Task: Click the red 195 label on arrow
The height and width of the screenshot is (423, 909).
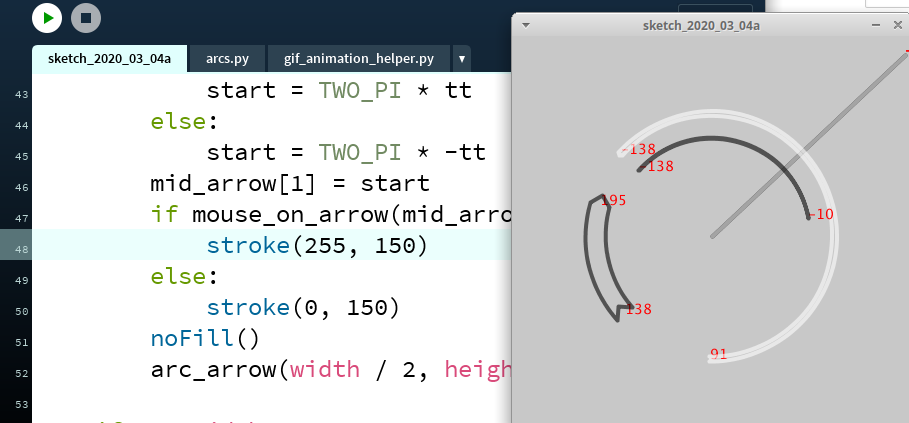Action: 614,201
